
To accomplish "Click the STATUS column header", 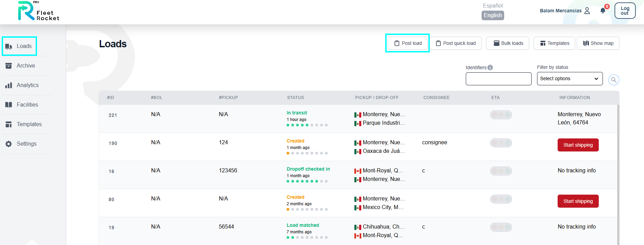I will coord(295,98).
